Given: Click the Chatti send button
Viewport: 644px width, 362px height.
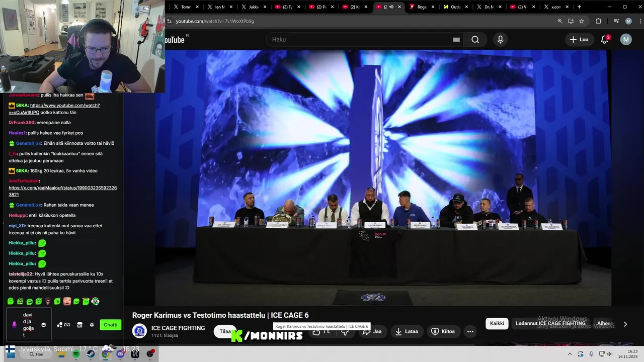Looking at the screenshot, I should click(111, 325).
